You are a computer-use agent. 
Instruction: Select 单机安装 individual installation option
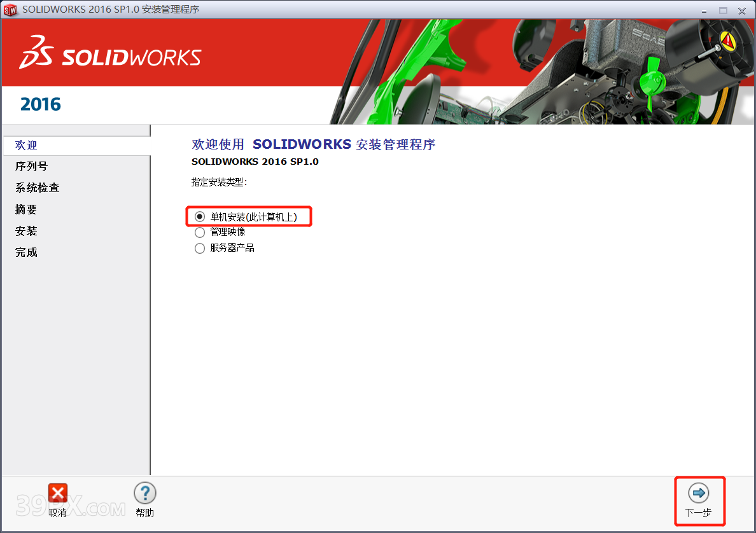tap(199, 216)
